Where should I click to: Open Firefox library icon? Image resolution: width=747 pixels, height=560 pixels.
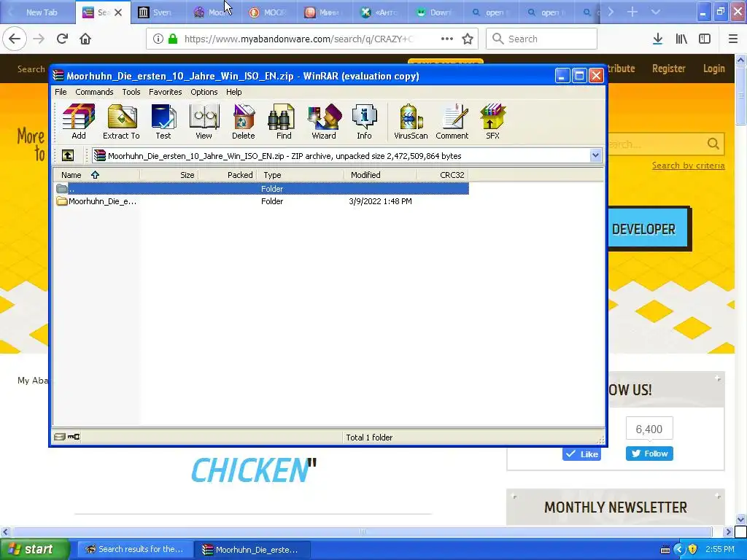pos(681,39)
